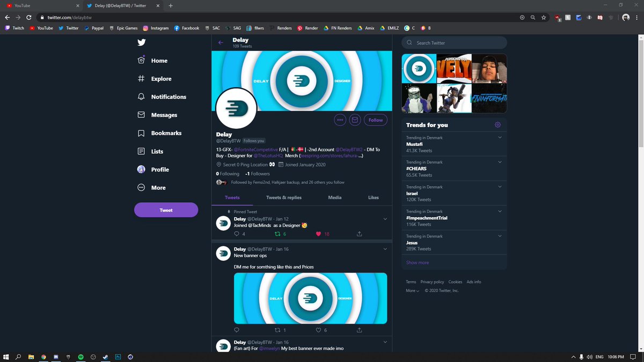Switch to the Tweets & replies tab
This screenshot has width=644, height=362.
click(283, 197)
